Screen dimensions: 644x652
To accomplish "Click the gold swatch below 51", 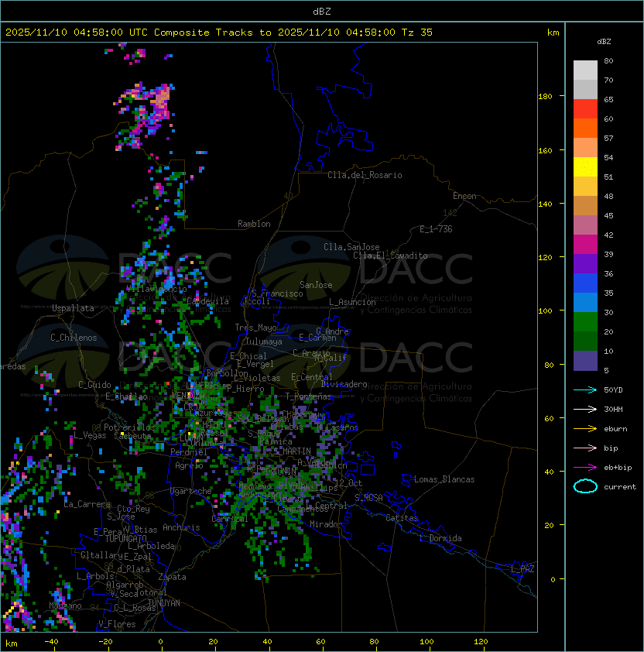I will 585,187.
